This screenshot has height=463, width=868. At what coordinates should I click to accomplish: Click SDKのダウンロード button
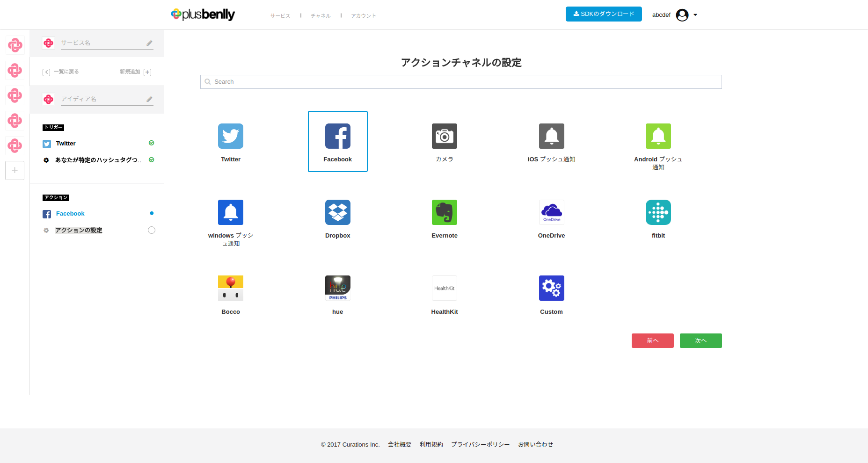604,14
